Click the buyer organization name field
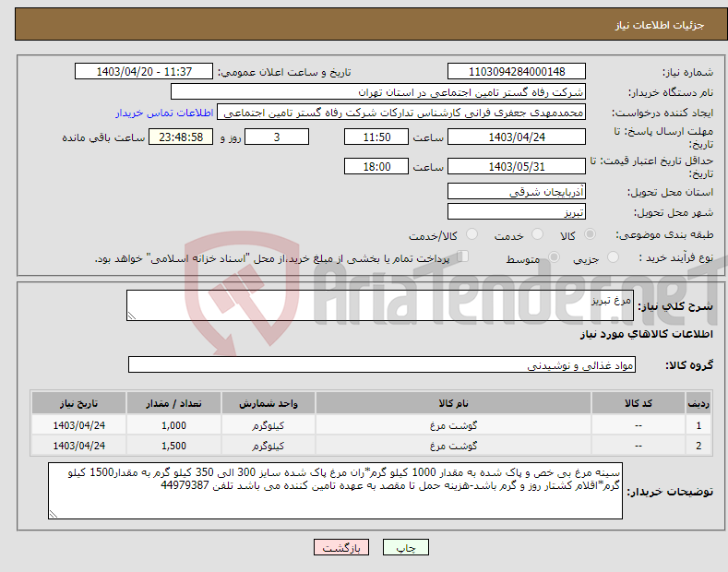 (378, 92)
